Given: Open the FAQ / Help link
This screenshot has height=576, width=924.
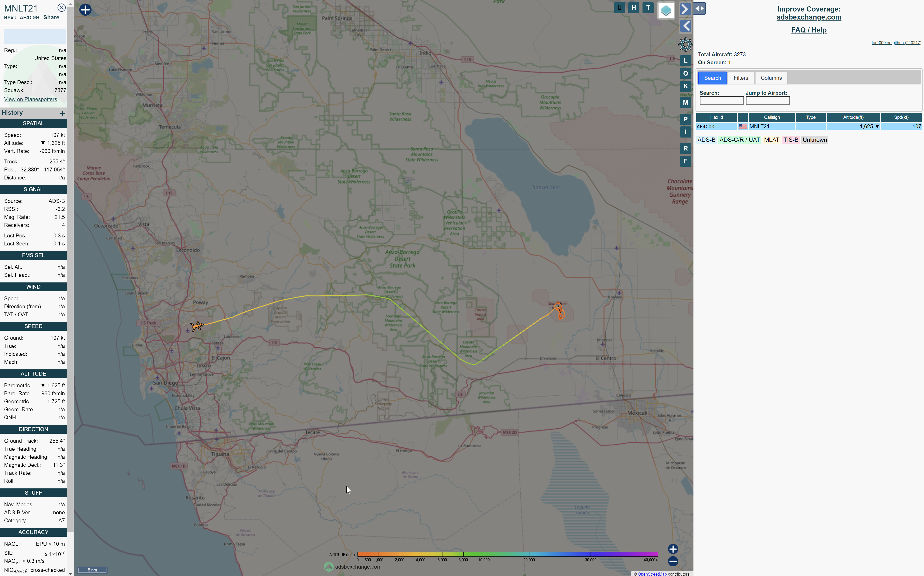Looking at the screenshot, I should 809,30.
